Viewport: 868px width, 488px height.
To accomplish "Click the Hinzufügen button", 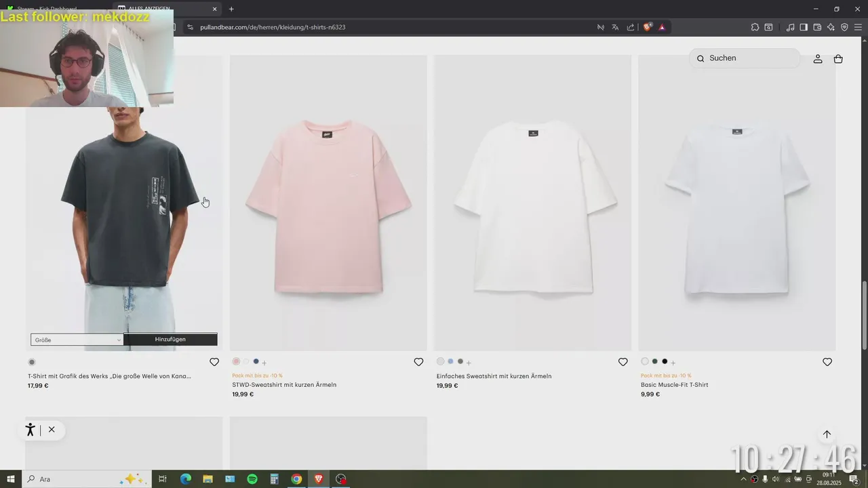I will [x=170, y=340].
